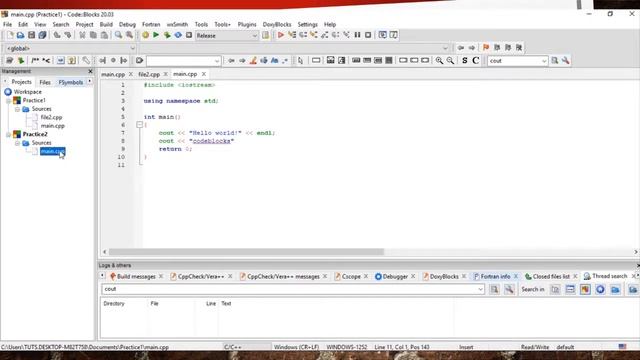Select the Workspace root node

coord(27,92)
